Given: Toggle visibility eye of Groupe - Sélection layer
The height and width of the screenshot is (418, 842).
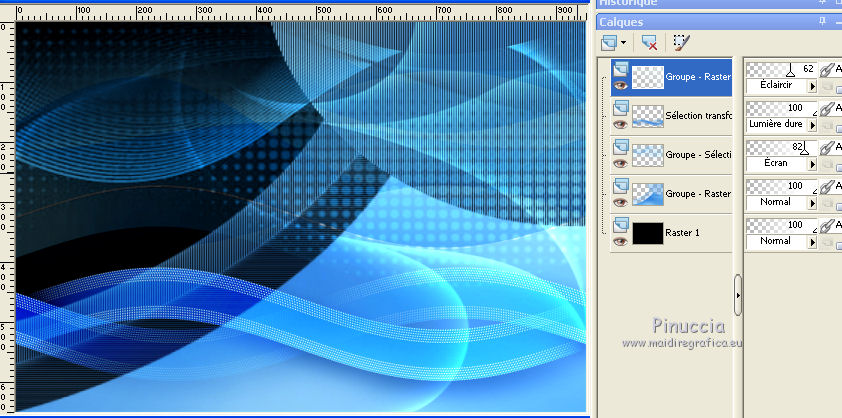Looking at the screenshot, I should point(621,163).
